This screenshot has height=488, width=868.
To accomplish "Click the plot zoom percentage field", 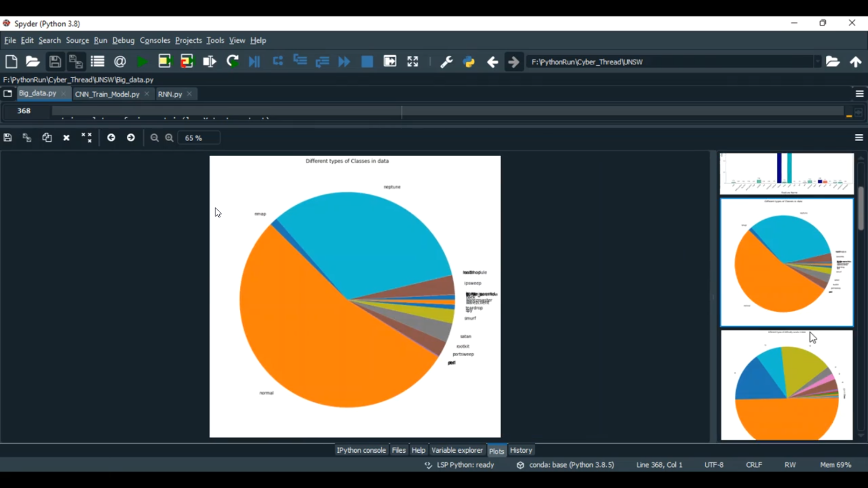I will click(198, 138).
